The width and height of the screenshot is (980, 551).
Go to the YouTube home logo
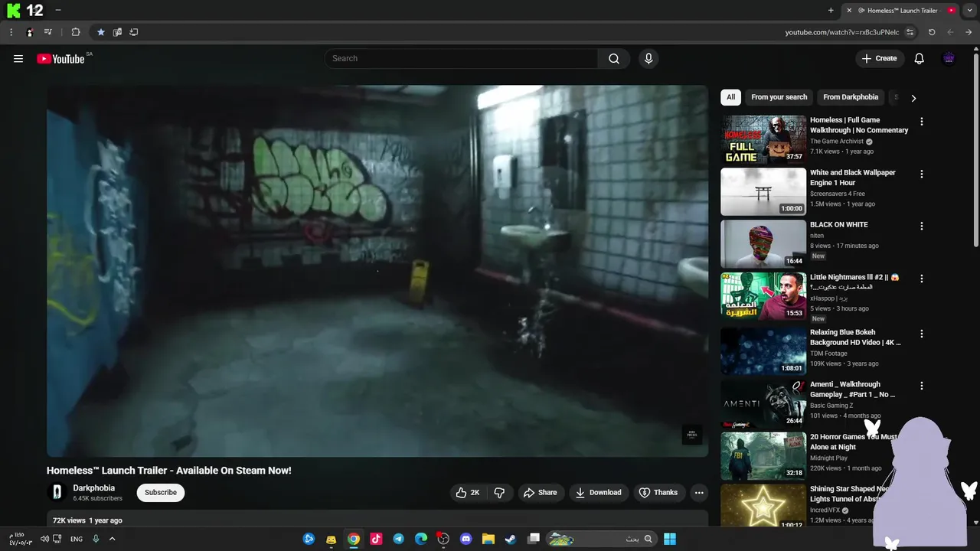pos(60,59)
